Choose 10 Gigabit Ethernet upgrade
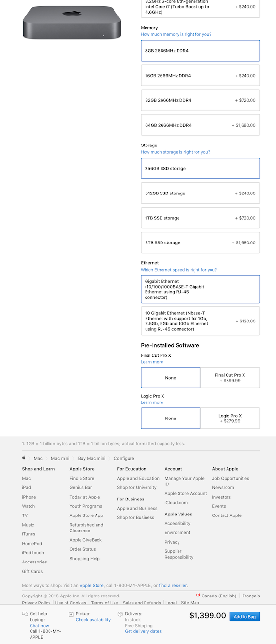Screen dimensions: 276x644 point(200,321)
